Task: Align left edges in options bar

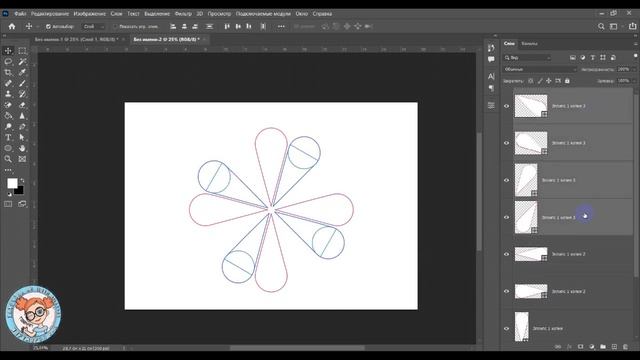Action: click(x=173, y=27)
